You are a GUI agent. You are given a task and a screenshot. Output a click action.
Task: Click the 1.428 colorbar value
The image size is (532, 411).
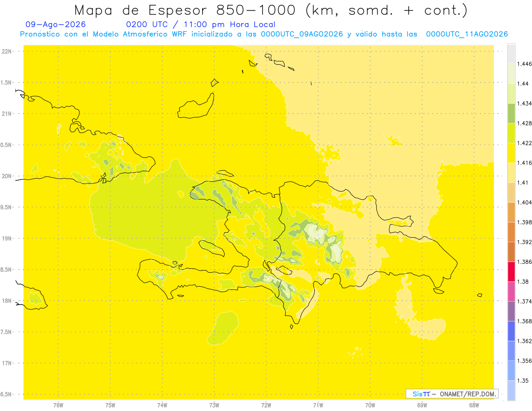coord(524,123)
